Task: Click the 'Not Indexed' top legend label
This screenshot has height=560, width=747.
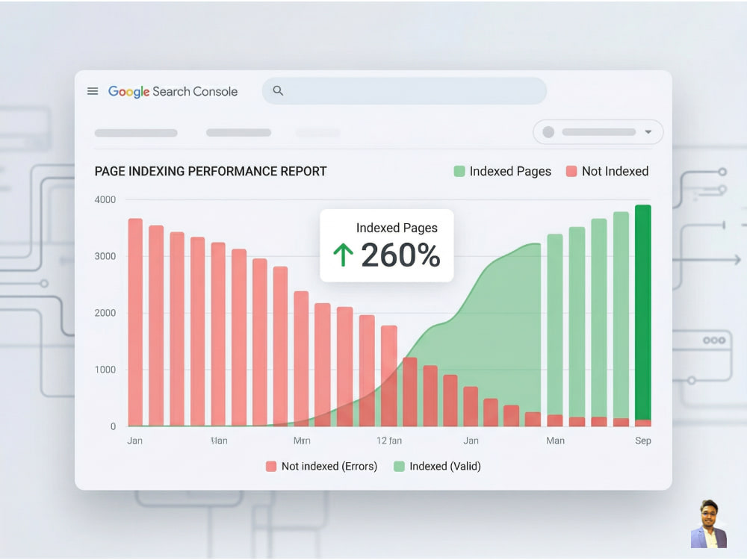Action: point(615,171)
